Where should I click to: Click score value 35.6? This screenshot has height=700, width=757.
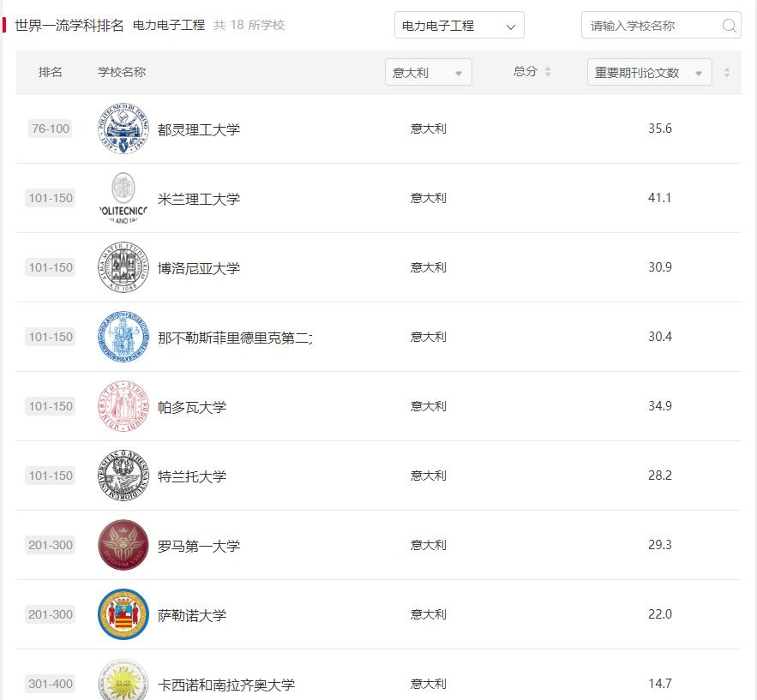(x=660, y=129)
